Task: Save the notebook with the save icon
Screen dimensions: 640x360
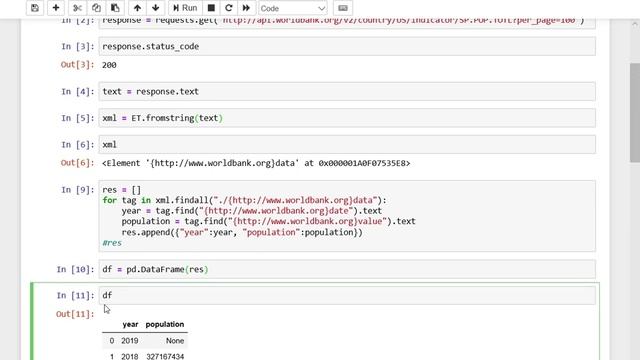Action: [35, 8]
